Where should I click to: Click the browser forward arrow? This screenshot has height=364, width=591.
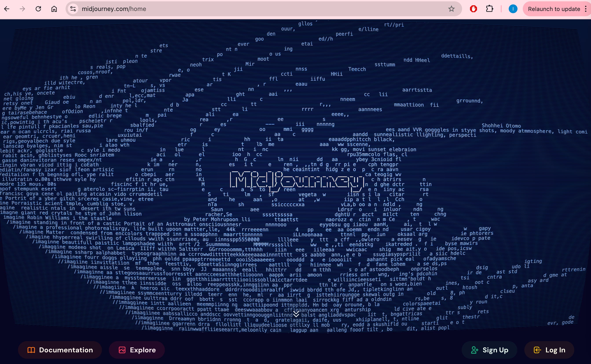tap(22, 9)
